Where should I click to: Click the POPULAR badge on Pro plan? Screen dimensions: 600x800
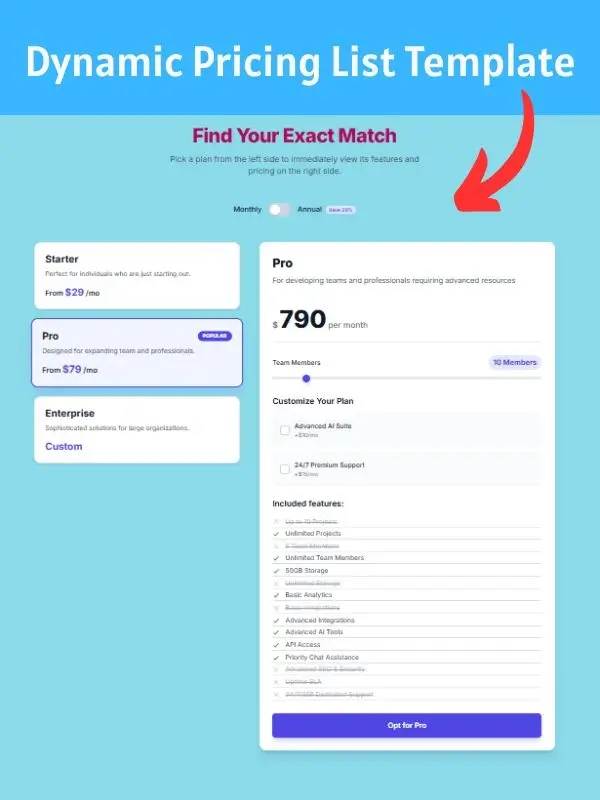click(214, 336)
